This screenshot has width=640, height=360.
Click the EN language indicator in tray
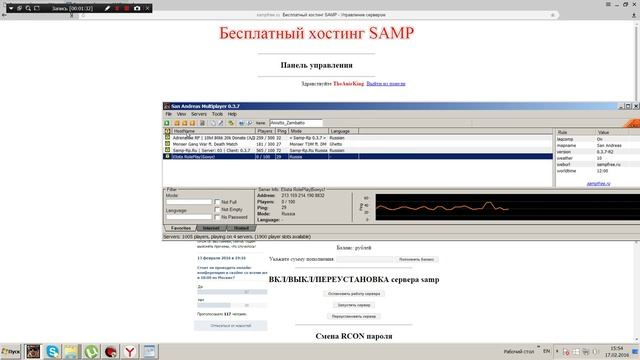[x=547, y=351]
